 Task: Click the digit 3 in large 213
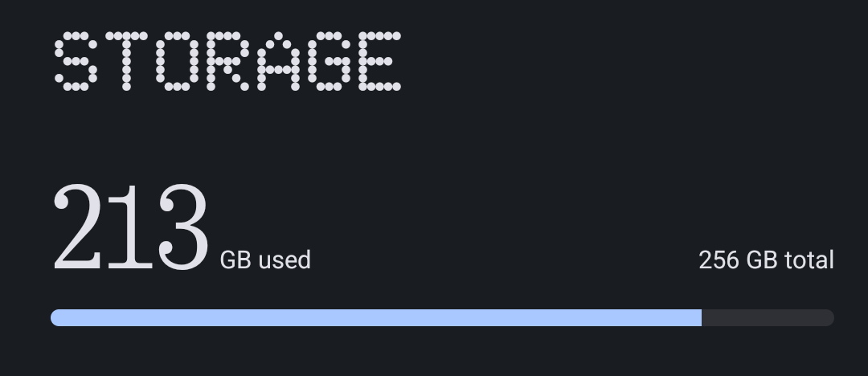pos(181,228)
